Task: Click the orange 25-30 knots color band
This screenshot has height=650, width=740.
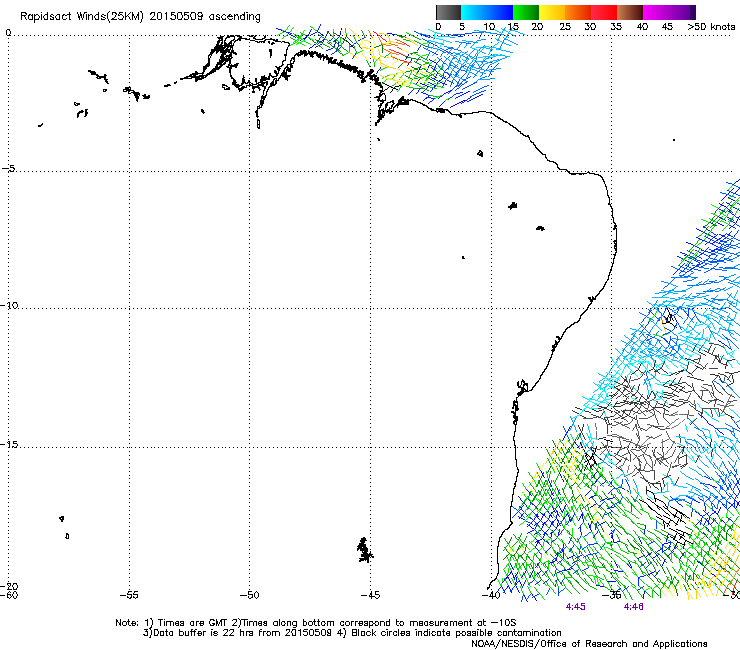Action: click(x=578, y=12)
